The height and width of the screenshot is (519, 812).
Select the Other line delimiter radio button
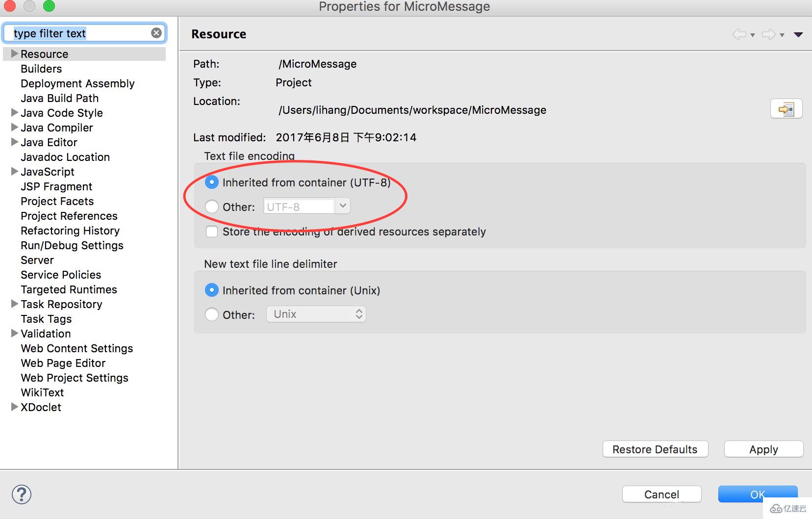coord(211,314)
